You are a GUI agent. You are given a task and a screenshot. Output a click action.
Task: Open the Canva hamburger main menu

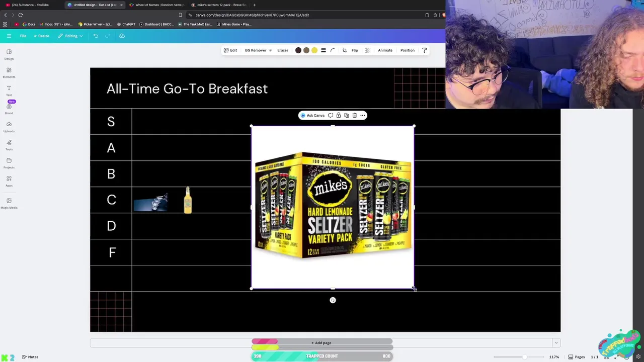(9, 36)
